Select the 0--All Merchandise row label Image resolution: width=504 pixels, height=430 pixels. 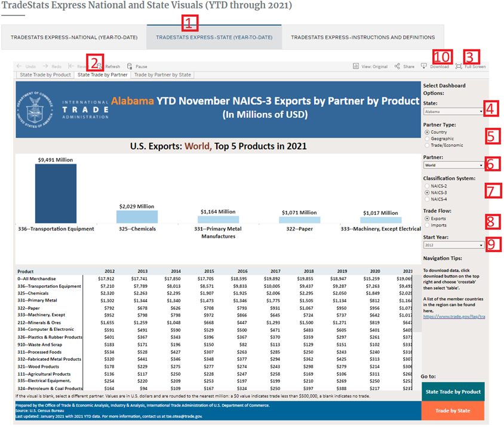pos(36,279)
